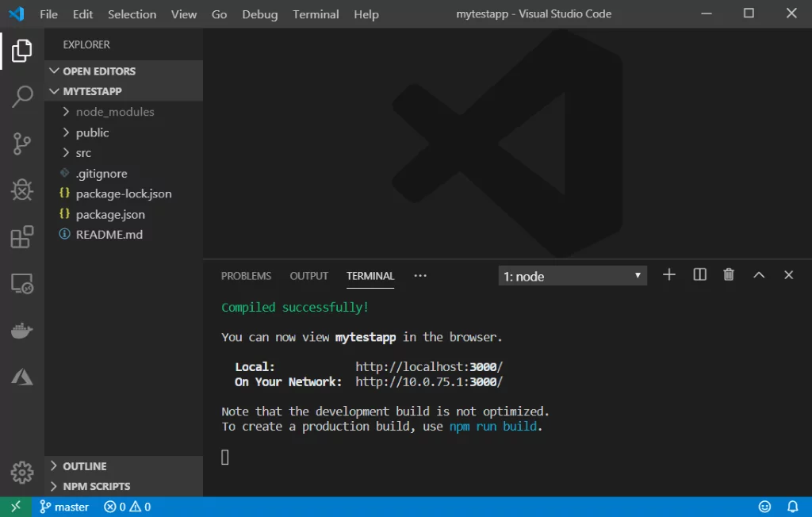Open the View menu

pos(184,14)
